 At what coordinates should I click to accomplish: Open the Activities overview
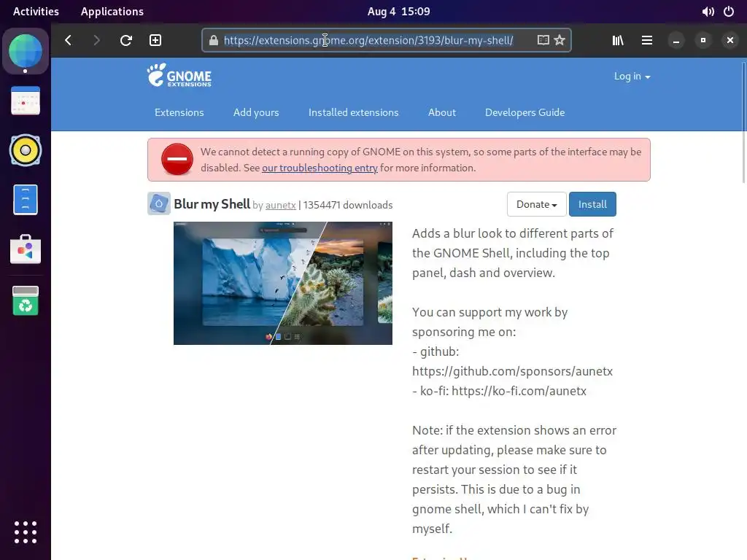coord(36,12)
